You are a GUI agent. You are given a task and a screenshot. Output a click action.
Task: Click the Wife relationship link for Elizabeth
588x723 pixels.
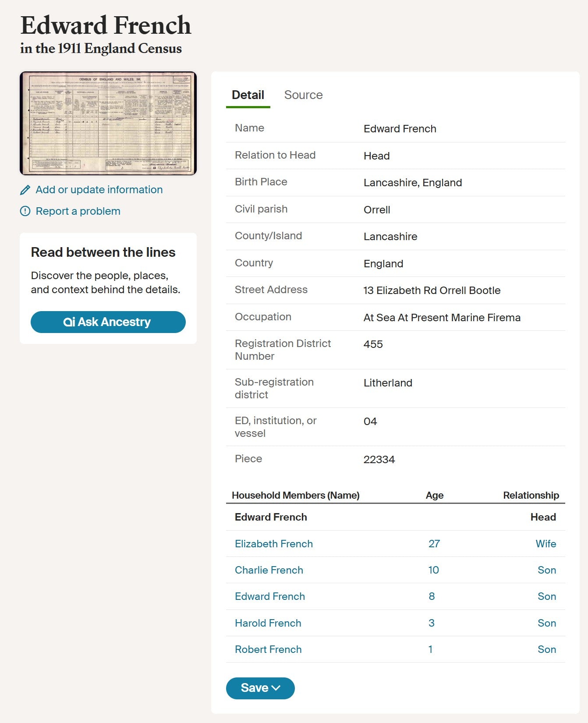click(x=546, y=544)
